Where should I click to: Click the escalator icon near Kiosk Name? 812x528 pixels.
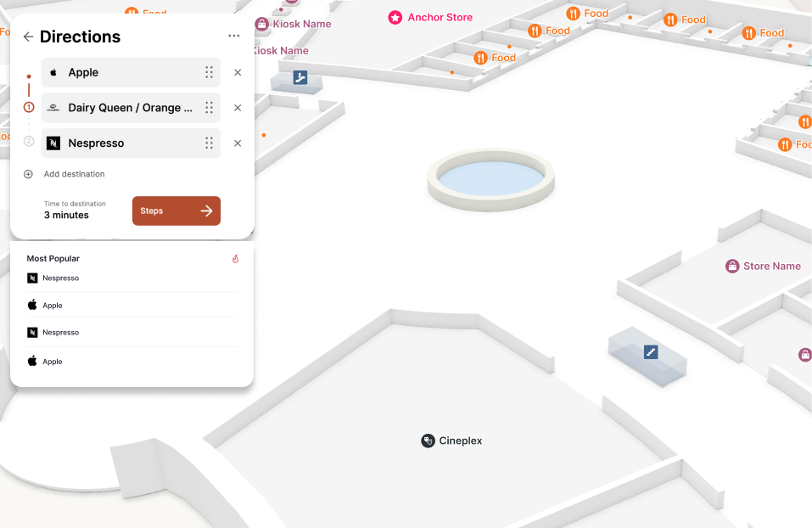coord(300,78)
